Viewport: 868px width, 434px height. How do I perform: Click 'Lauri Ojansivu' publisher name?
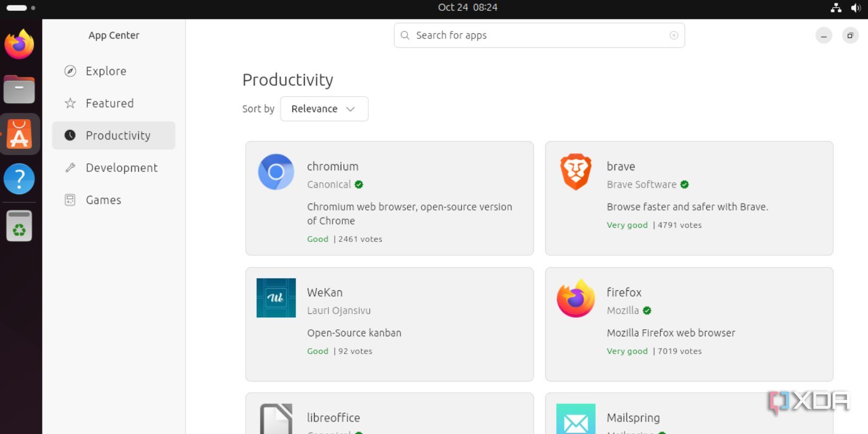339,311
